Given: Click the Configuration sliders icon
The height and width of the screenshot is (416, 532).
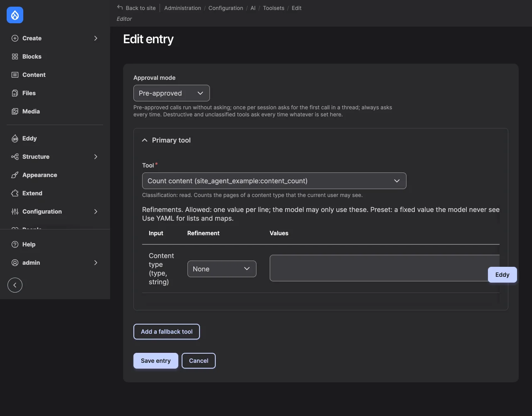Looking at the screenshot, I should pos(15,212).
